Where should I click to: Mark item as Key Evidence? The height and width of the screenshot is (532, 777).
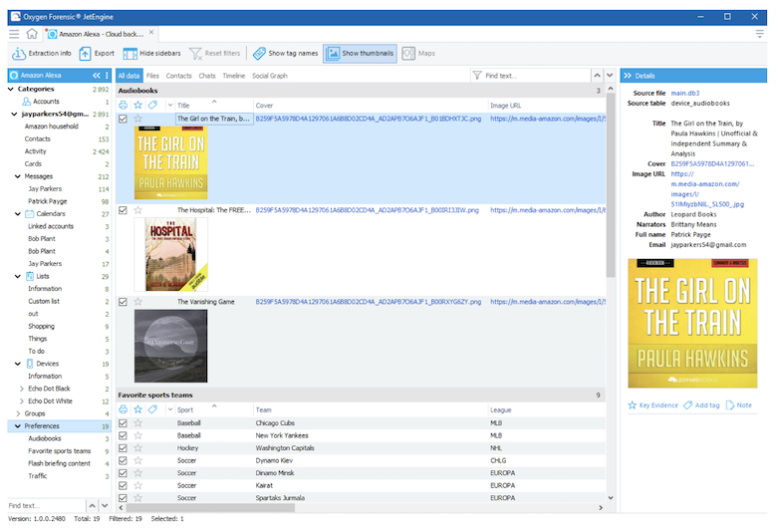[x=653, y=405]
